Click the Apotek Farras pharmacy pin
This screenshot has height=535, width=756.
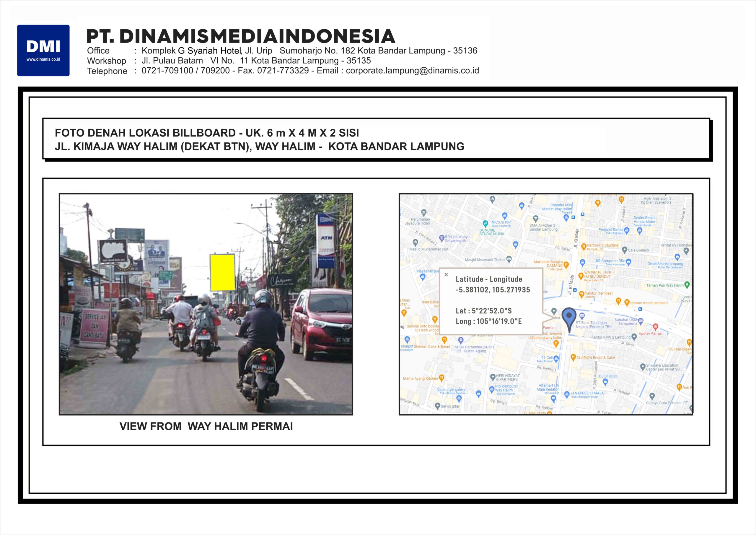[x=656, y=327]
